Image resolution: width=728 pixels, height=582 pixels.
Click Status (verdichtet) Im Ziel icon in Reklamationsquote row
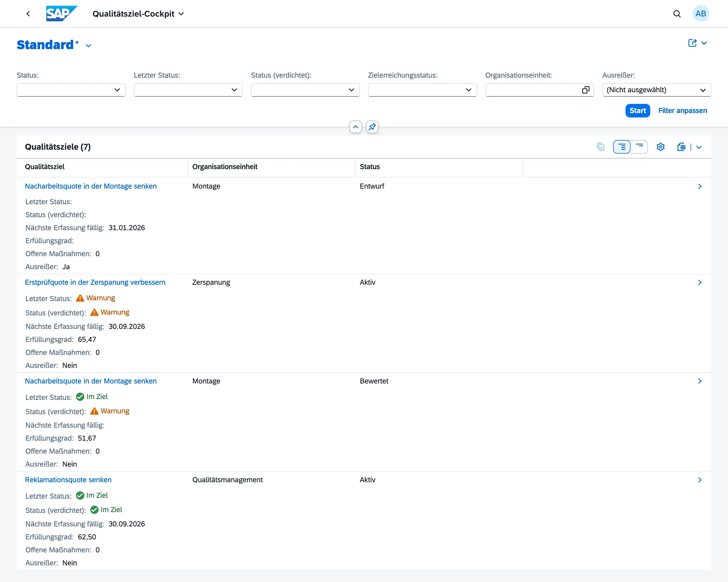click(95, 510)
